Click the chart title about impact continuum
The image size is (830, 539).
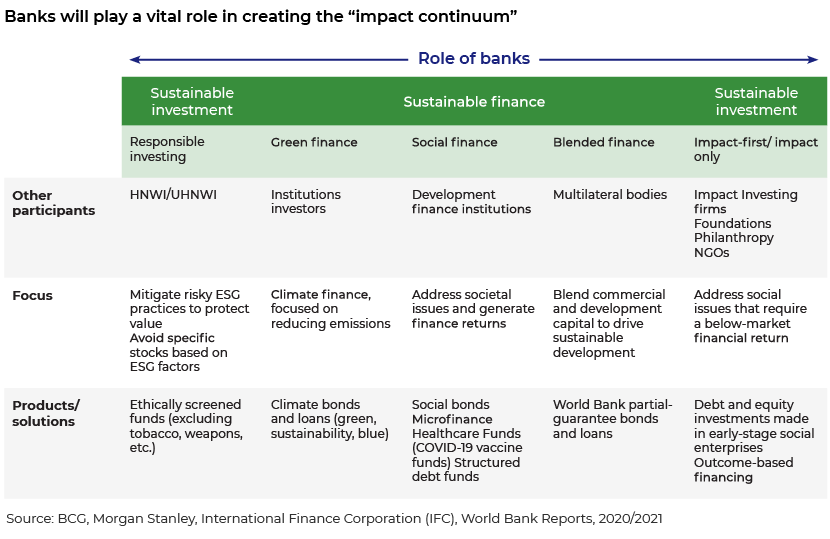(260, 16)
